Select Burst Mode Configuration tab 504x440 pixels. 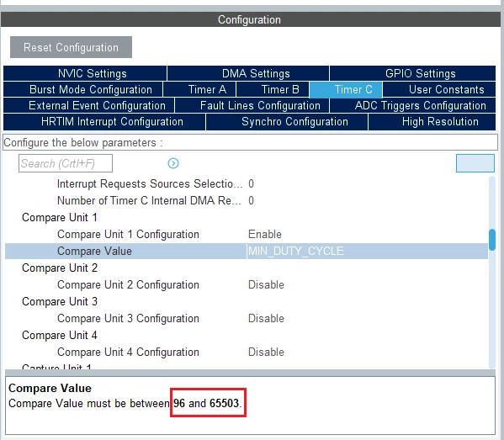click(x=83, y=89)
